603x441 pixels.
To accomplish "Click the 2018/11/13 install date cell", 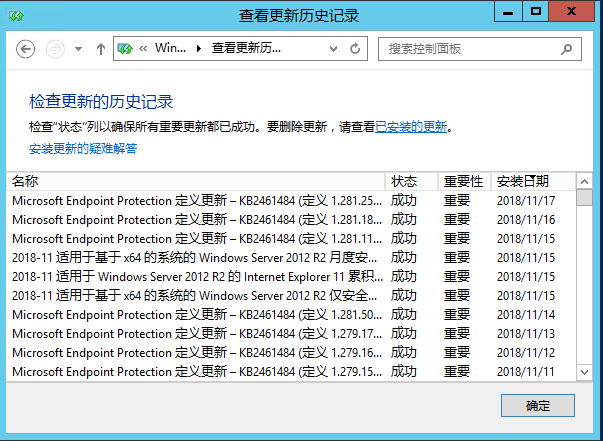I will (526, 334).
